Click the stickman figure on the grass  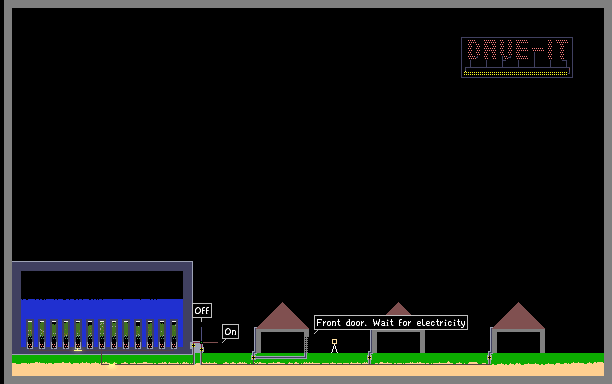[x=334, y=346]
